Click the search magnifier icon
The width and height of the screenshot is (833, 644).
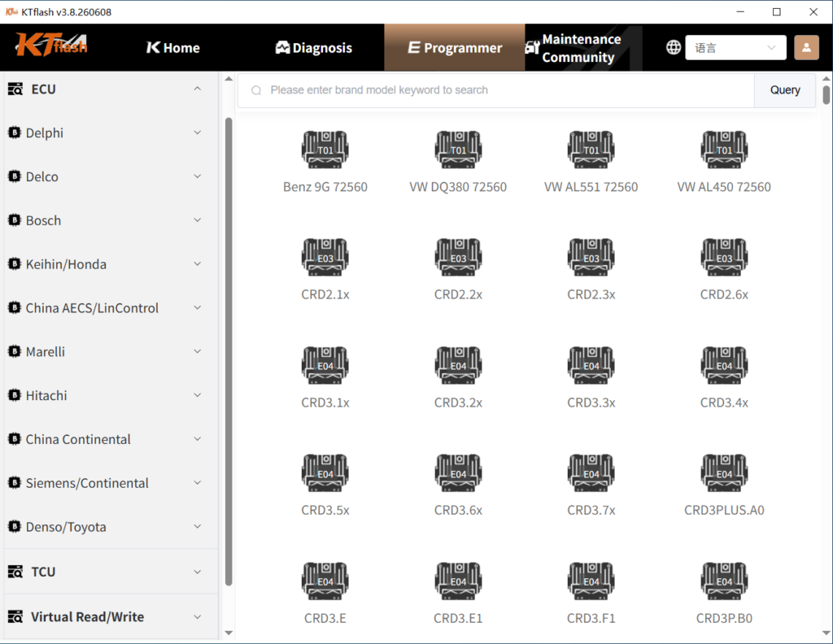click(256, 90)
